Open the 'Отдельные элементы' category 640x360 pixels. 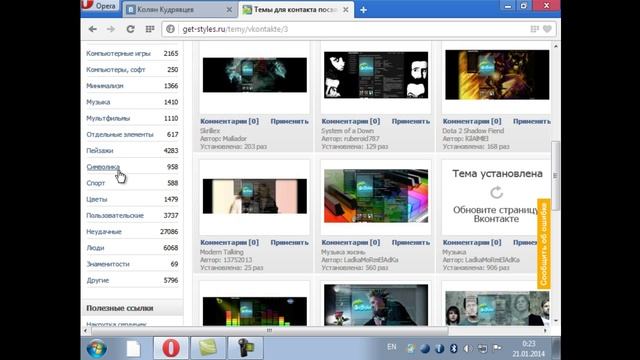120,135
